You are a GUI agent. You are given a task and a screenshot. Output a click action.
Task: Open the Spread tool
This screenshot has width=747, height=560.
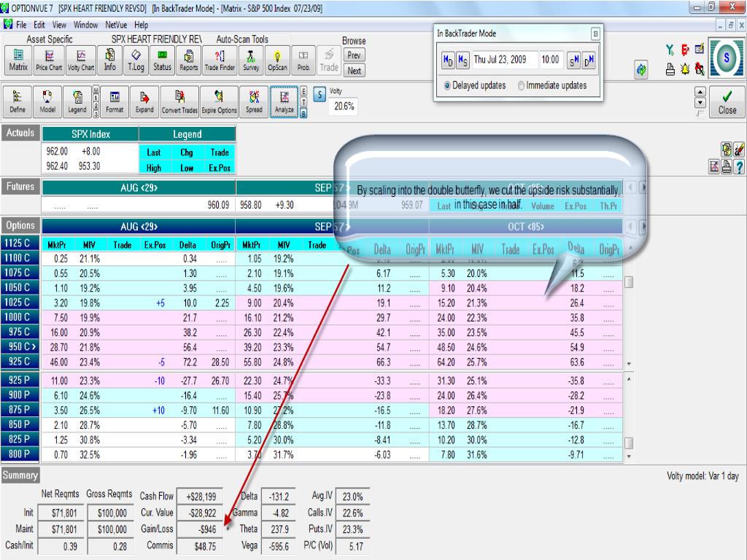(x=254, y=101)
